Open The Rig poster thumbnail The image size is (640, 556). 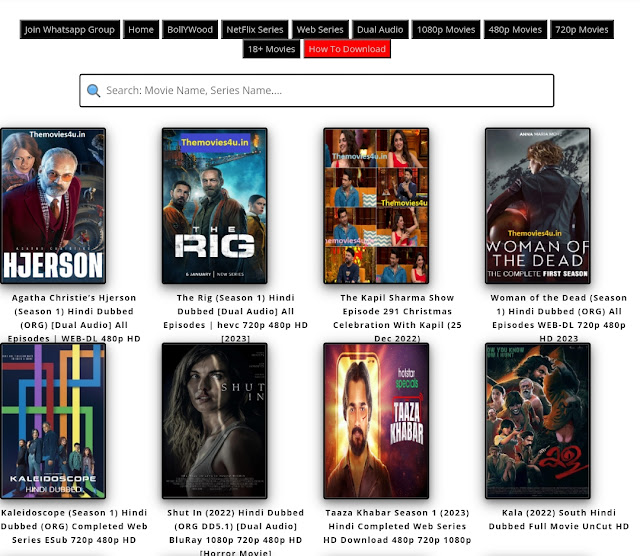point(215,206)
